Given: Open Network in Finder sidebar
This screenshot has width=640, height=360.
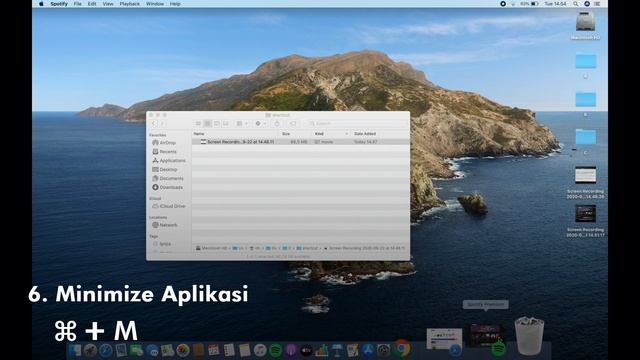Looking at the screenshot, I should click(165, 225).
